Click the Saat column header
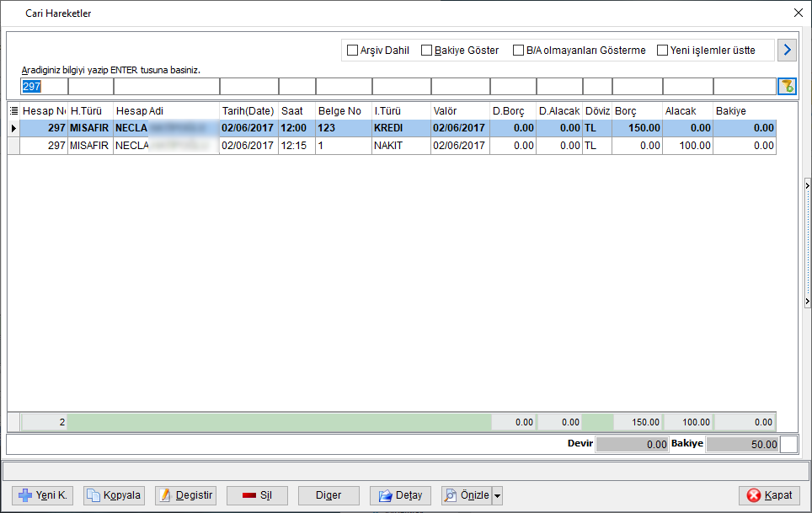Viewport: 812px width, 513px height. (x=296, y=111)
